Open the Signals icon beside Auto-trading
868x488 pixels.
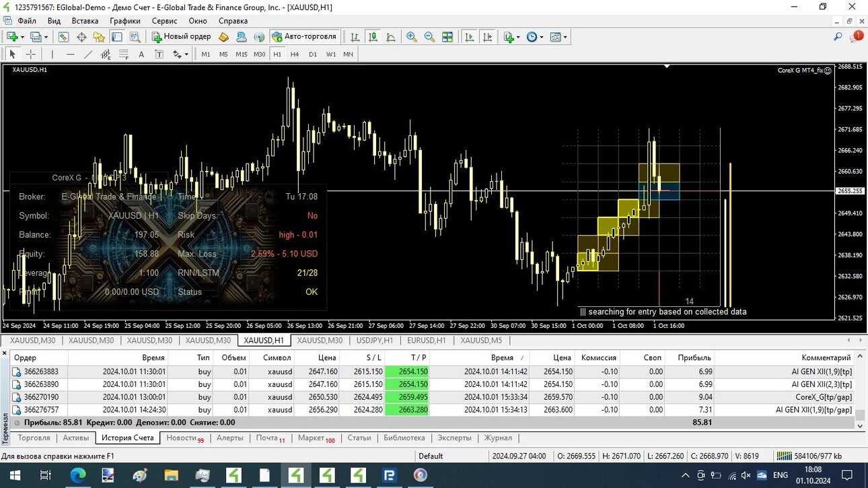tap(259, 37)
